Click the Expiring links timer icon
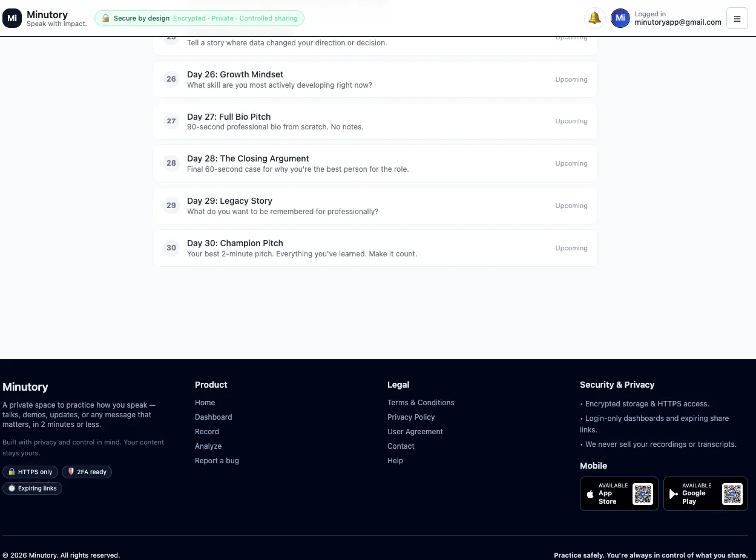 coord(12,488)
